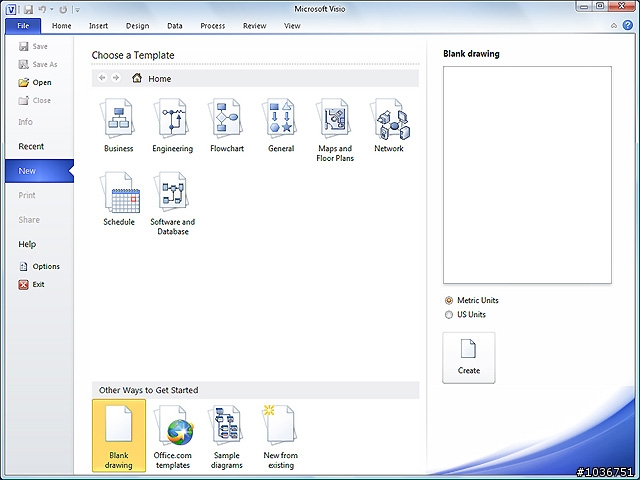The height and width of the screenshot is (480, 640).
Task: Open Maps and Floor Plans category
Action: click(x=335, y=130)
